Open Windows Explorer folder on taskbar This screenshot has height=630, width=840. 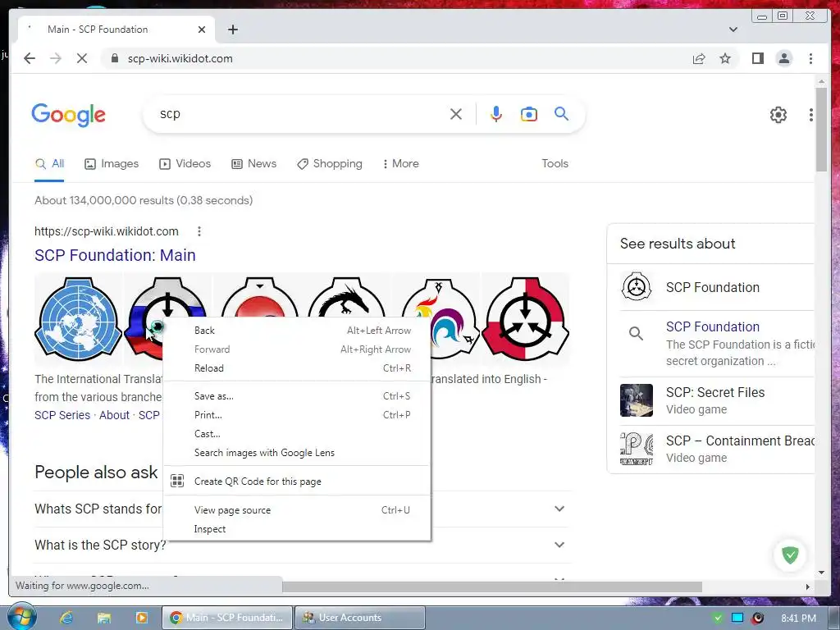[x=103, y=618]
